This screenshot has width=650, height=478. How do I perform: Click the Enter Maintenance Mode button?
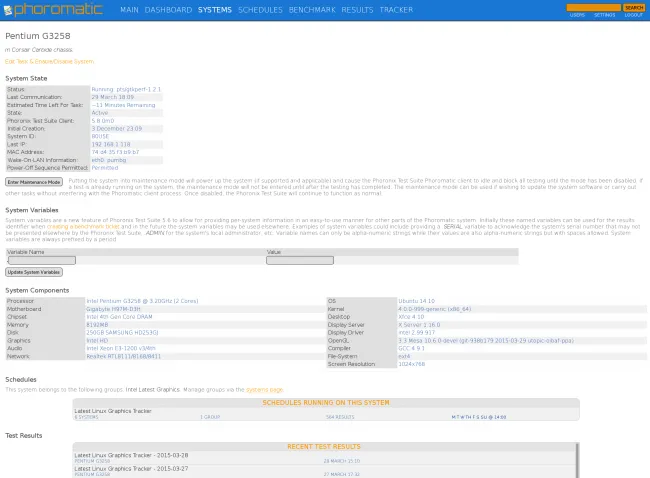[x=34, y=182]
